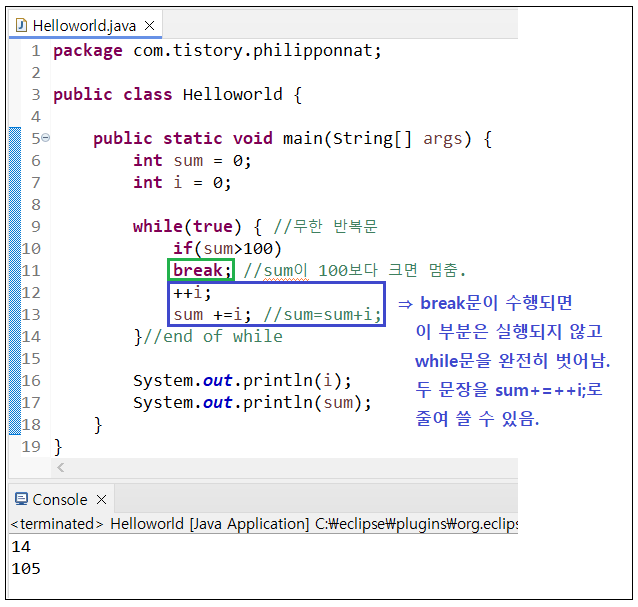Switch to the Console tab

click(x=61, y=499)
